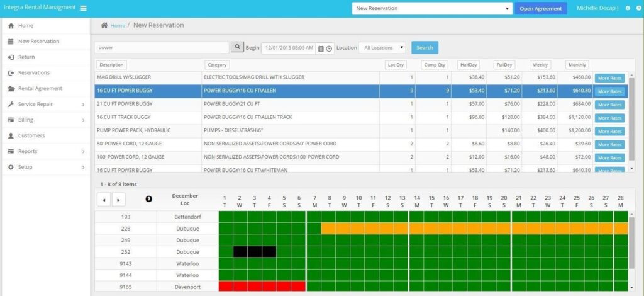Image resolution: width=644 pixels, height=296 pixels.
Task: Open Reservations in the sidebar
Action: coord(34,73)
